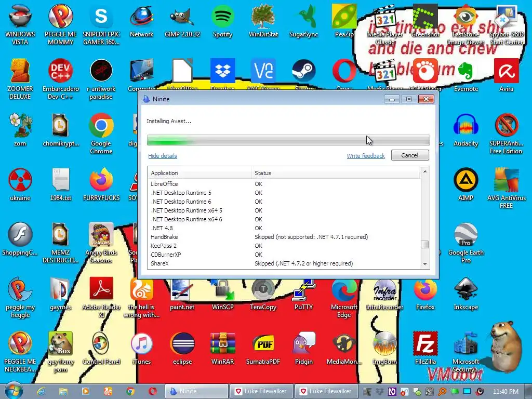This screenshot has width=532, height=399.
Task: Open the Firefox desktop icon
Action: [x=425, y=294]
